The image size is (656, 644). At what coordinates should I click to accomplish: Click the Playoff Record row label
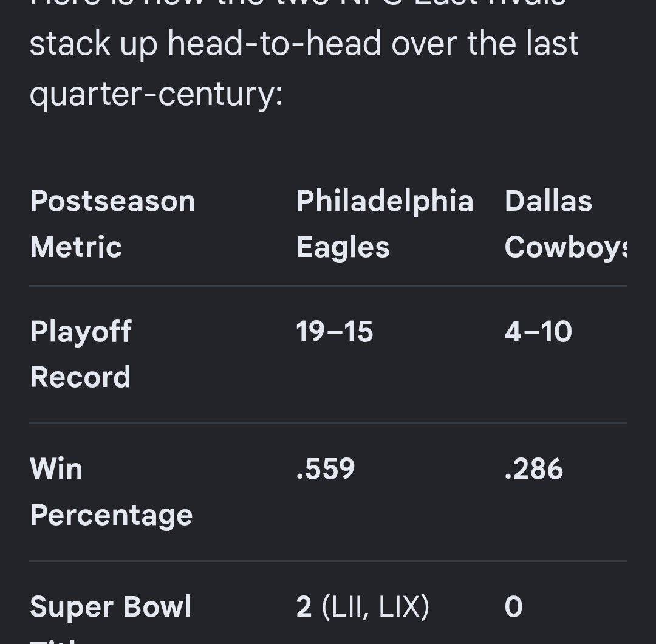pyautogui.click(x=81, y=354)
